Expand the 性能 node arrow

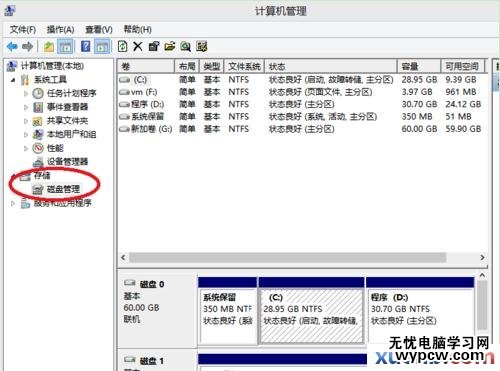[26, 148]
